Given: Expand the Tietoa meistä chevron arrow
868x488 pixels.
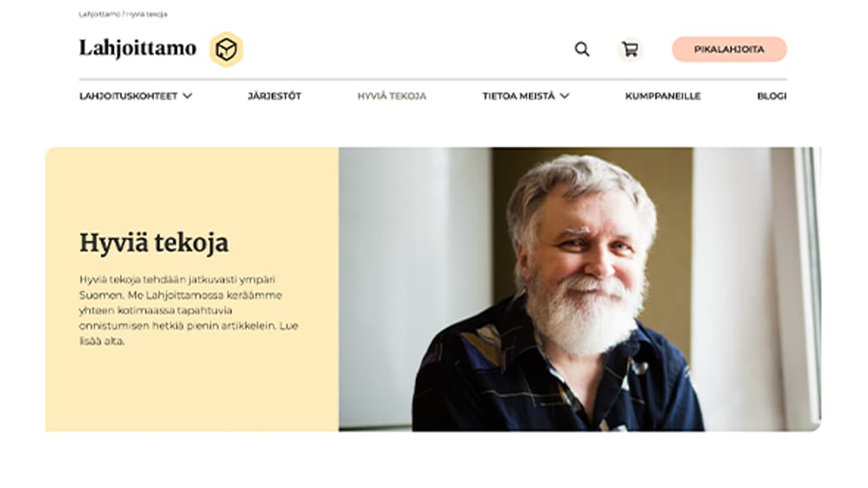Looking at the screenshot, I should point(565,95).
